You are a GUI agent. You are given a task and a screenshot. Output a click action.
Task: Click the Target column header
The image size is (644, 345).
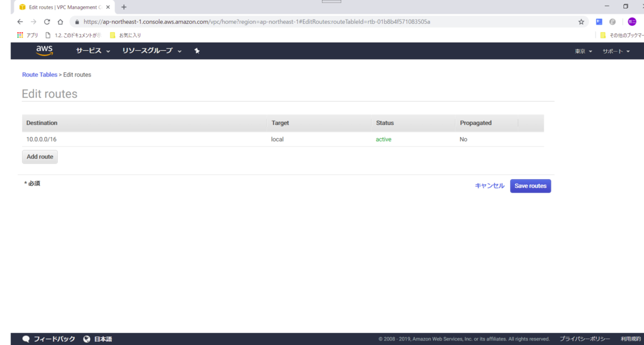click(x=280, y=123)
